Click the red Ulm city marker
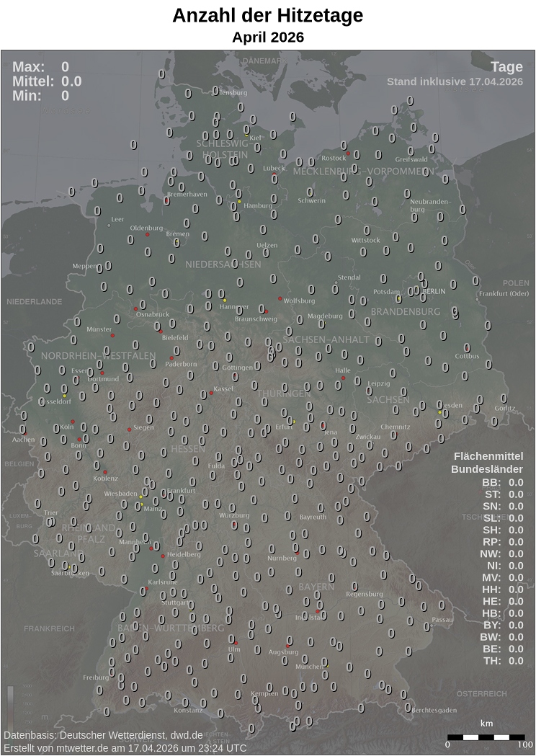 (236, 643)
